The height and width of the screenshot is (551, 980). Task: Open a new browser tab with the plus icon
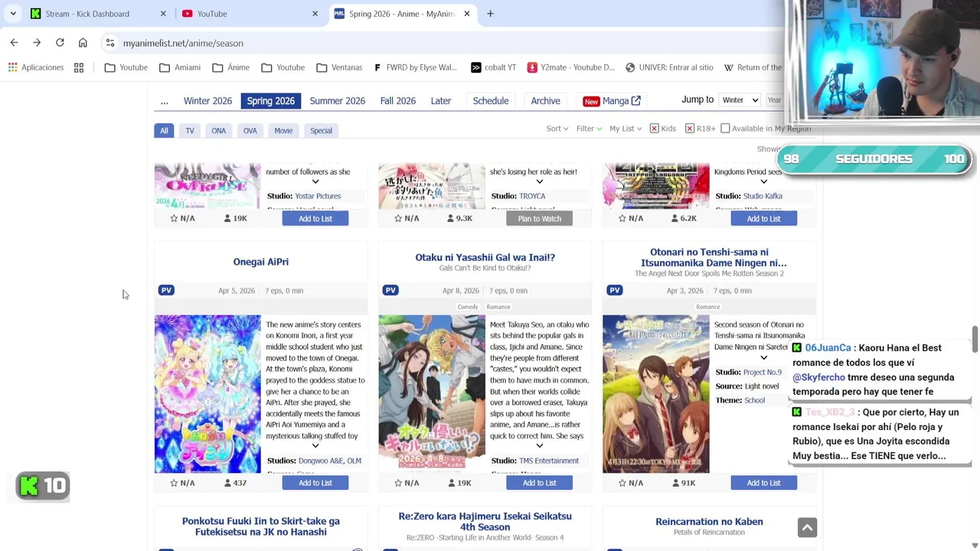pos(490,14)
